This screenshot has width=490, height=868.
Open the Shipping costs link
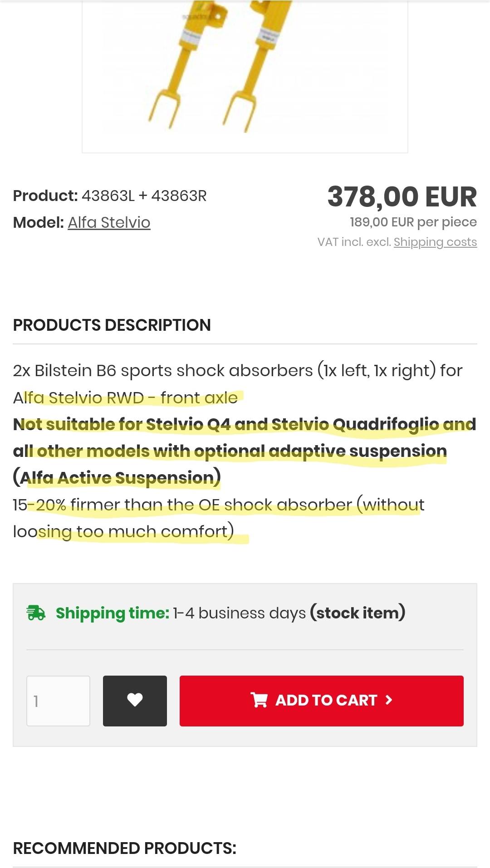(435, 242)
